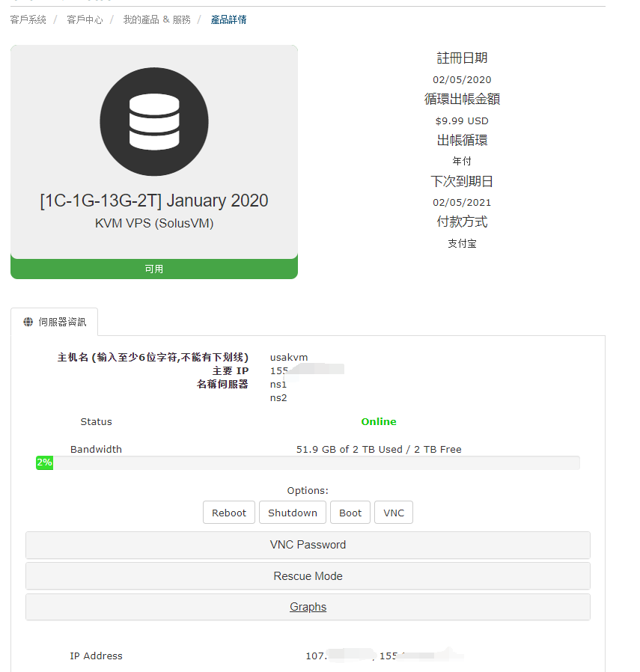Shut down the VPS with Shutdown button
The image size is (640, 672).
[x=293, y=513]
